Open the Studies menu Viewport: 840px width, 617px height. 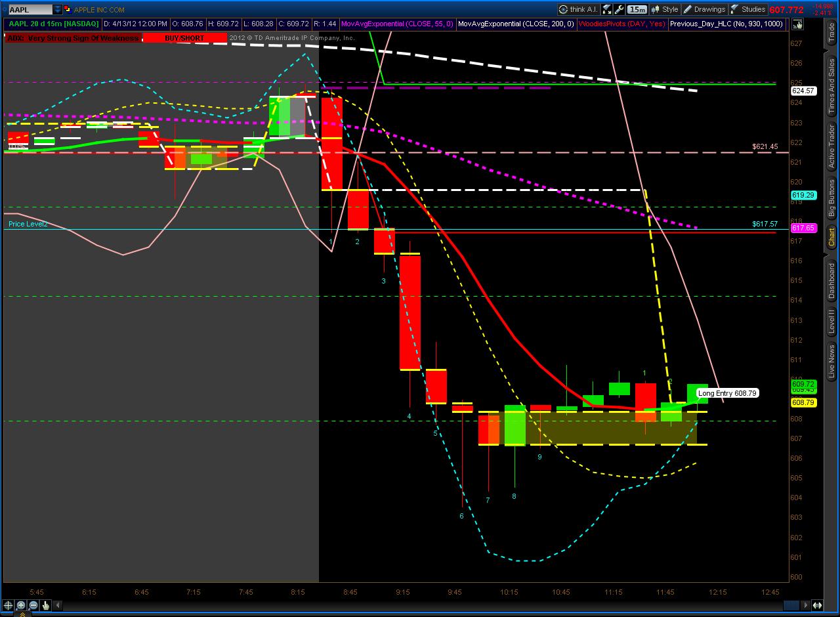tap(748, 9)
